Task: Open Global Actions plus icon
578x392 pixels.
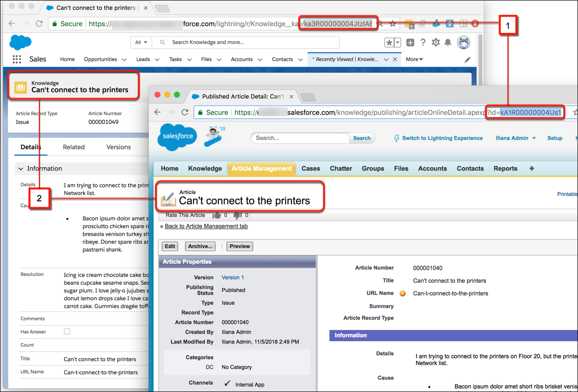Action: pos(410,42)
